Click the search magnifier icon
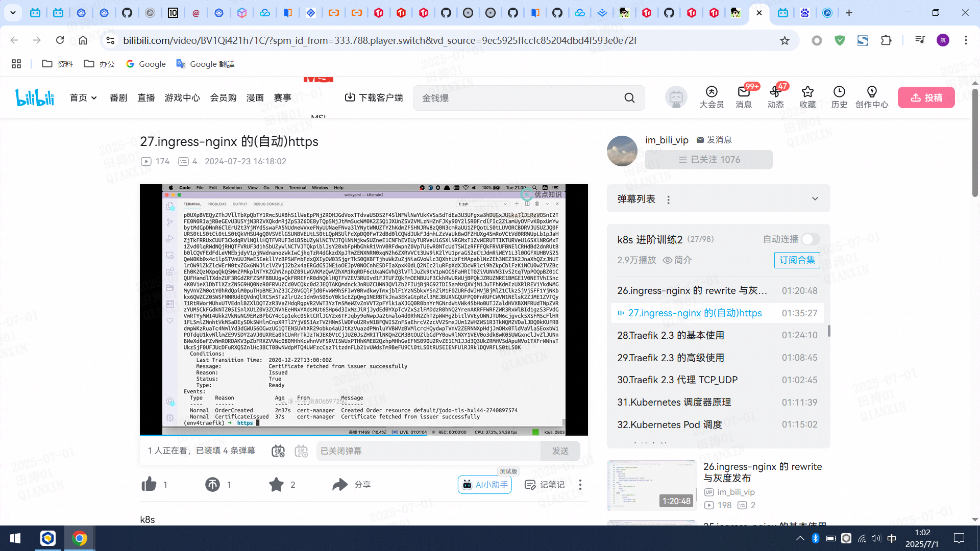Screen dimensions: 980x551 pos(629,98)
